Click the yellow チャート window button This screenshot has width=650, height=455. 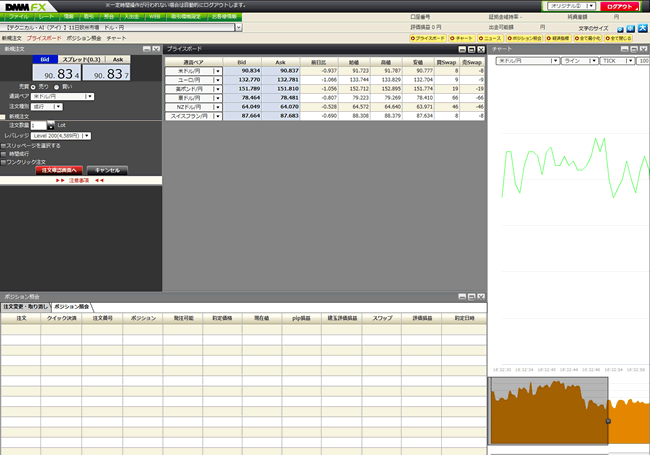click(461, 38)
